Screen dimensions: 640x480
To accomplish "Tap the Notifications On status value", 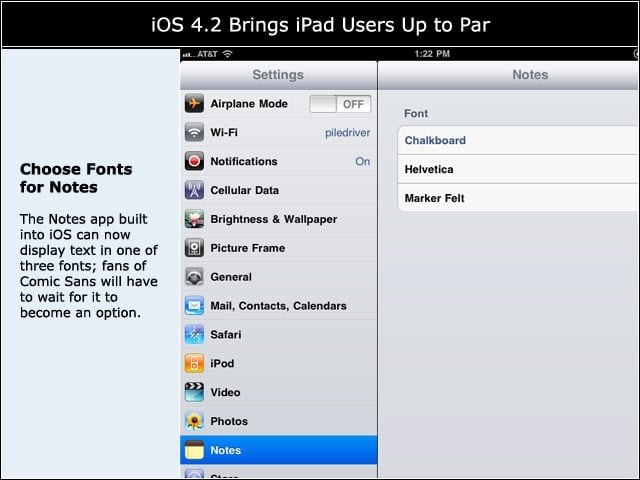I will [362, 161].
